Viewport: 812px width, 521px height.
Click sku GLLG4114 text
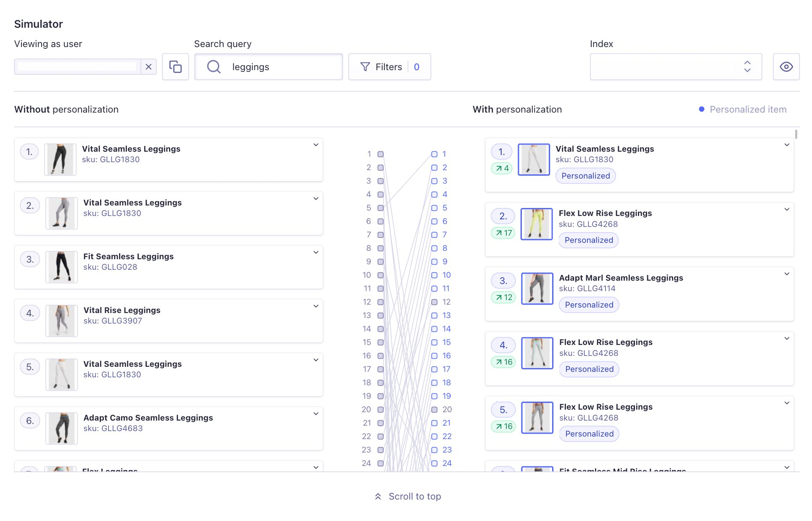[x=587, y=289]
